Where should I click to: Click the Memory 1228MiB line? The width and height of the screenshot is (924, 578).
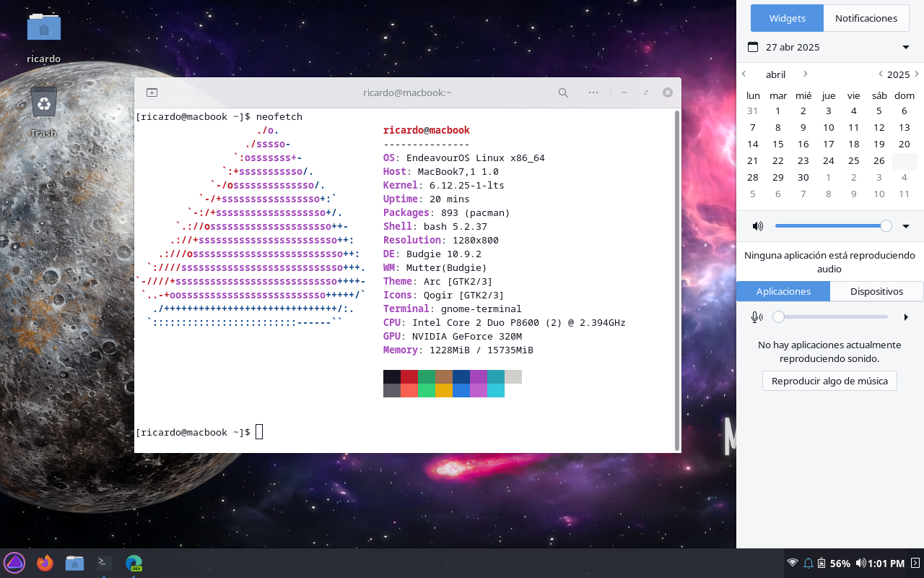tap(458, 350)
